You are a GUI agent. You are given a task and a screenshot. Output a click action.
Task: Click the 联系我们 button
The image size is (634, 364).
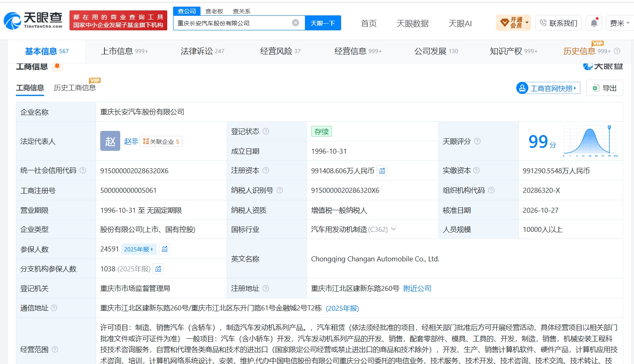[559, 23]
